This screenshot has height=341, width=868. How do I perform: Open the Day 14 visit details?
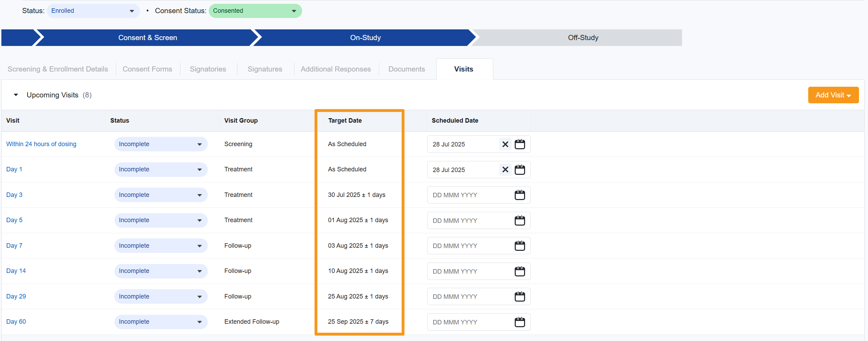pos(16,271)
